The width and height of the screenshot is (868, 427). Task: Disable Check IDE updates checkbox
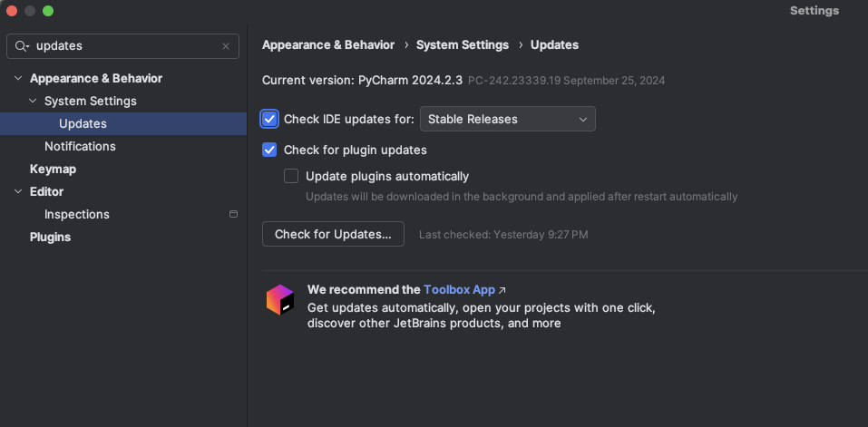[x=269, y=119]
